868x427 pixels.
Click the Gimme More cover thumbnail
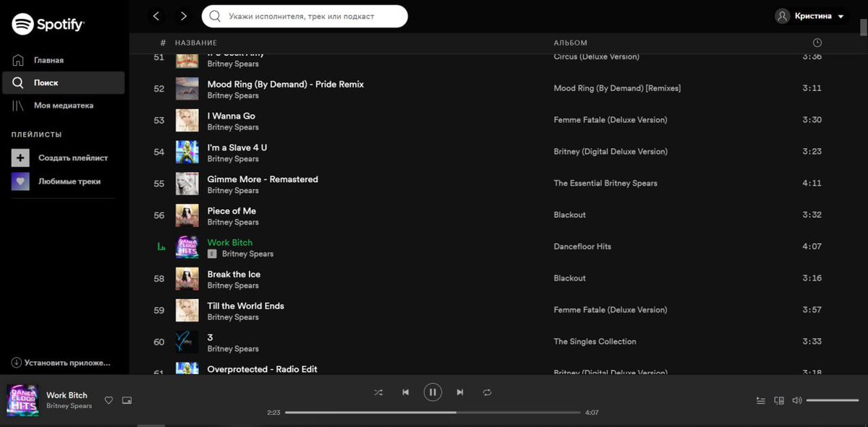pyautogui.click(x=187, y=184)
